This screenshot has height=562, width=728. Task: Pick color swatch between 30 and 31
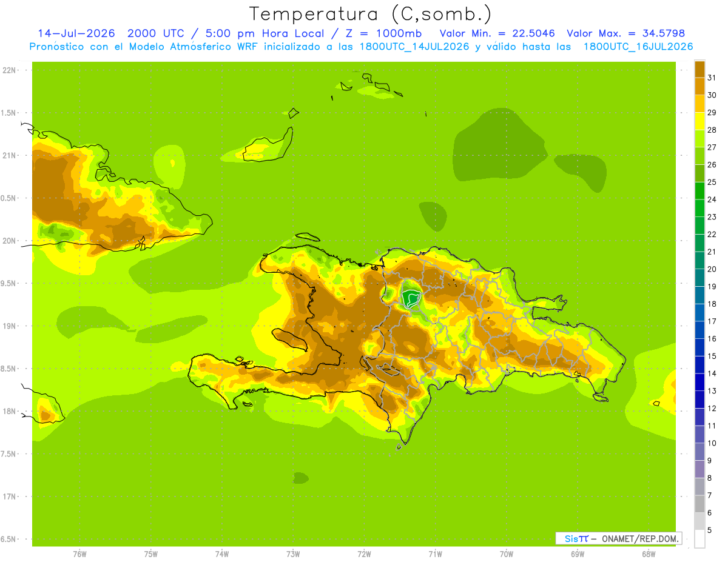tap(699, 86)
